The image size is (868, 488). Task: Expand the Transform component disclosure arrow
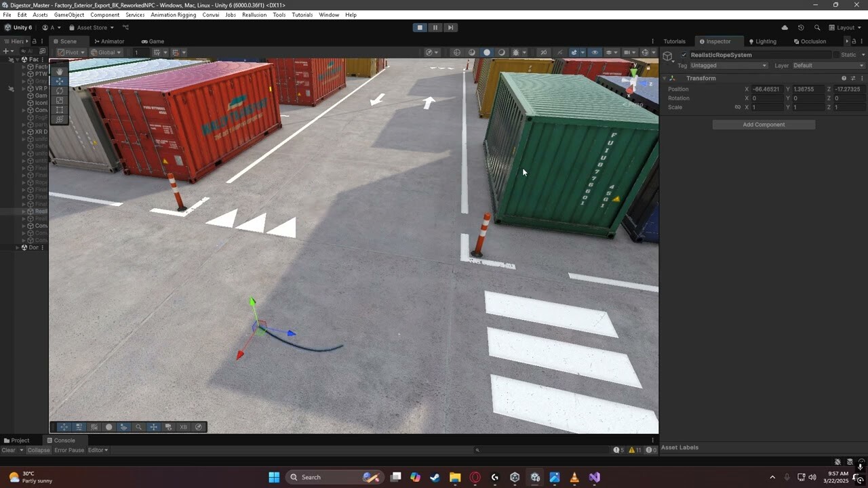tap(665, 78)
